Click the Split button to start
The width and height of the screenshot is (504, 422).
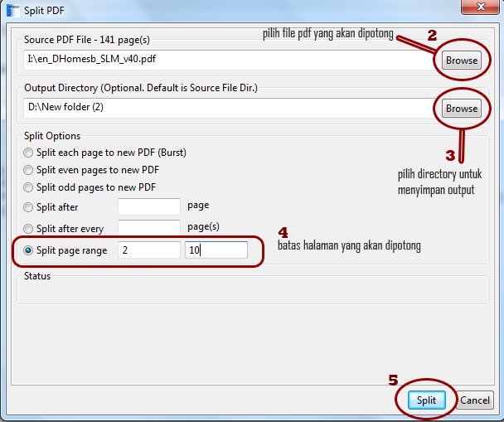click(427, 400)
